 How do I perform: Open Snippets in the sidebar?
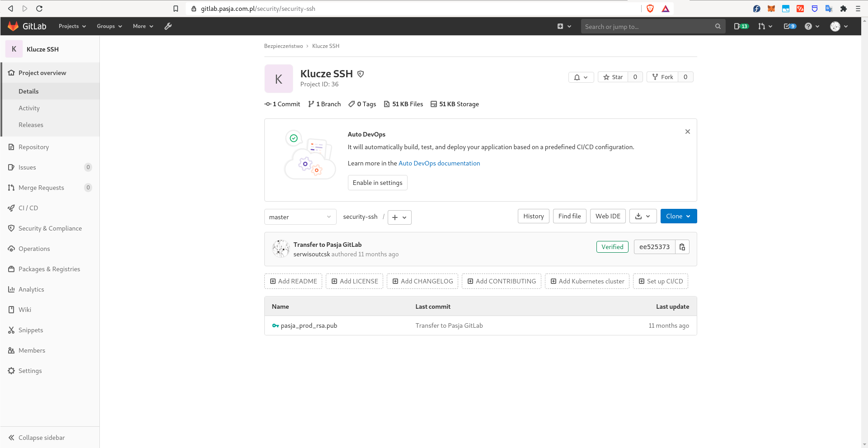pyautogui.click(x=50, y=330)
